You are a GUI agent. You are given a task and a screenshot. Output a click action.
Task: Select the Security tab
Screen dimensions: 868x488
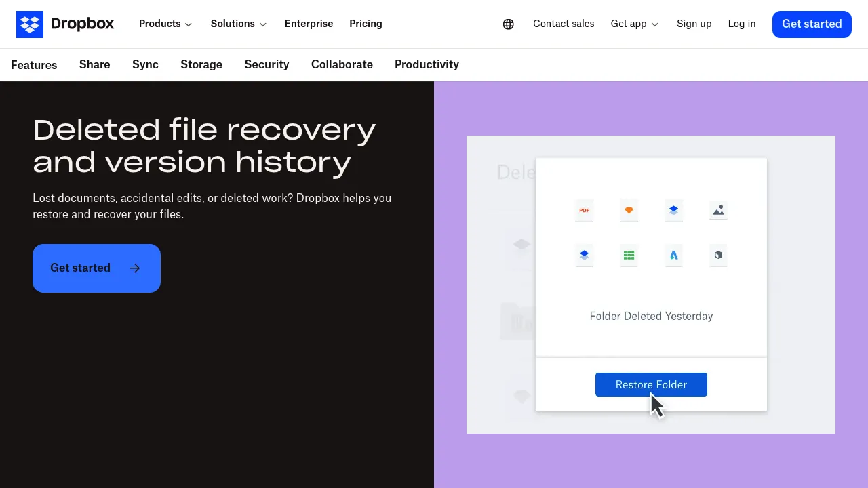(x=267, y=64)
